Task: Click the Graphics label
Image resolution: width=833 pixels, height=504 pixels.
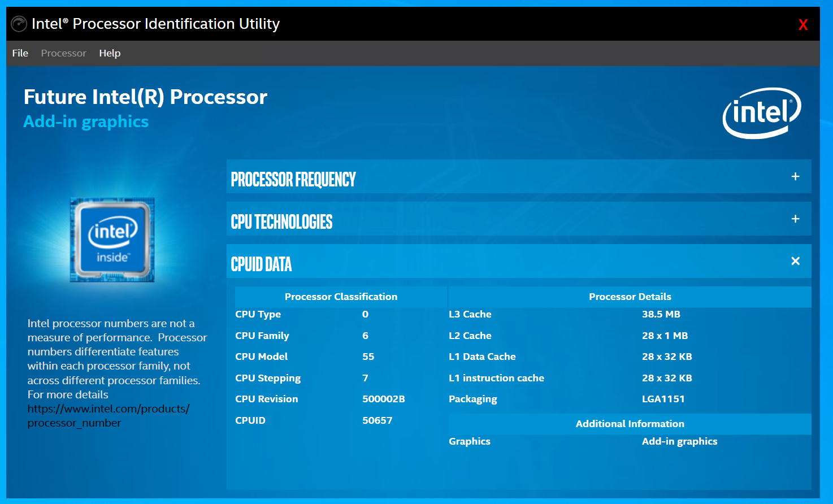Action: click(470, 441)
